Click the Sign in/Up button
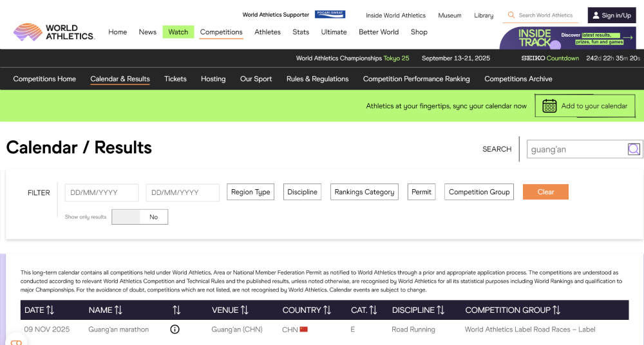 (x=611, y=15)
